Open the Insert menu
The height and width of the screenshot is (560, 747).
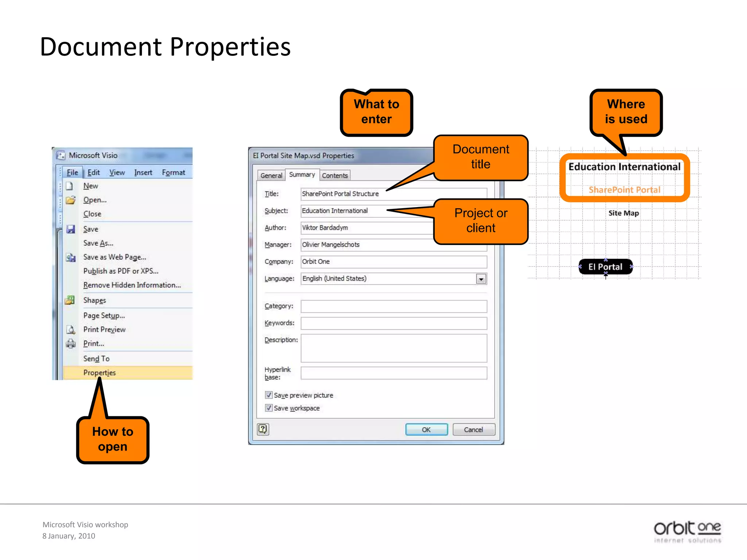pos(143,172)
